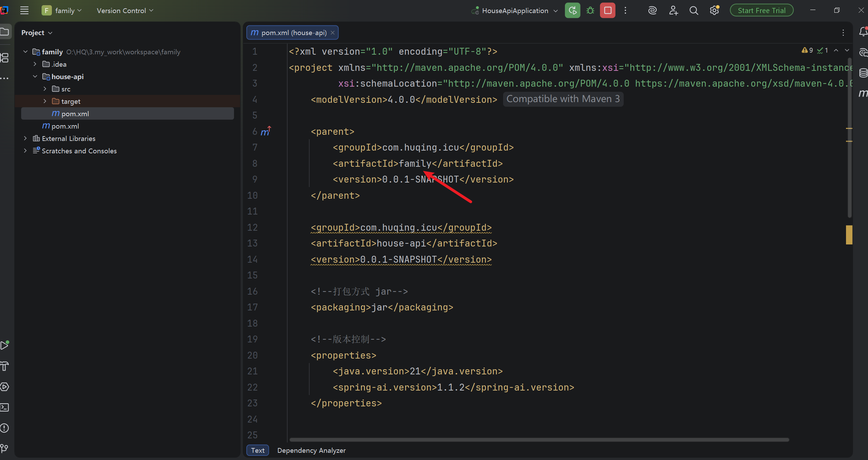This screenshot has height=460, width=868.
Task: Click Start Free Trial button
Action: pos(761,11)
